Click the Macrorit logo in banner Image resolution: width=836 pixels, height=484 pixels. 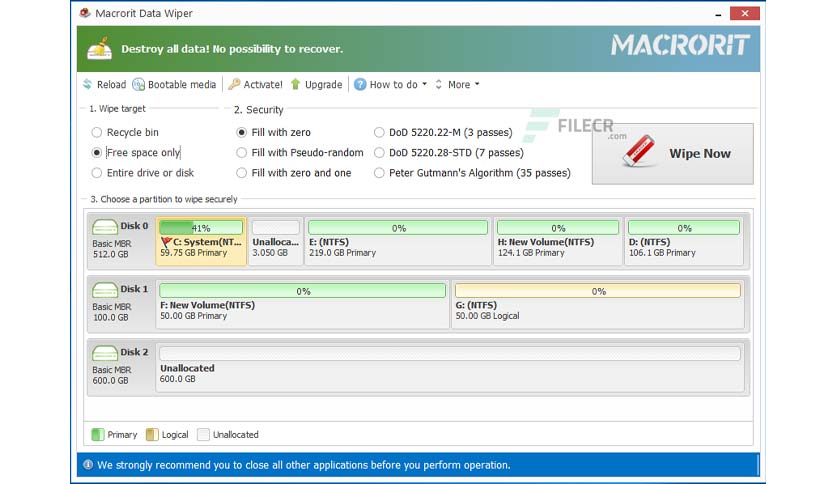tap(678, 47)
